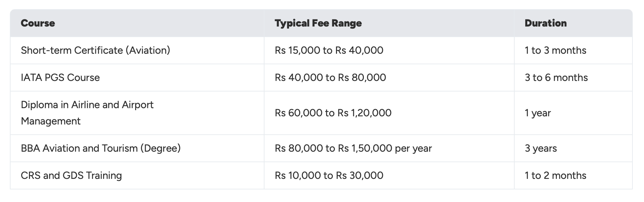
Task: Click the Rs 60,000 to Rs 1,20,000 fee
Action: point(333,113)
